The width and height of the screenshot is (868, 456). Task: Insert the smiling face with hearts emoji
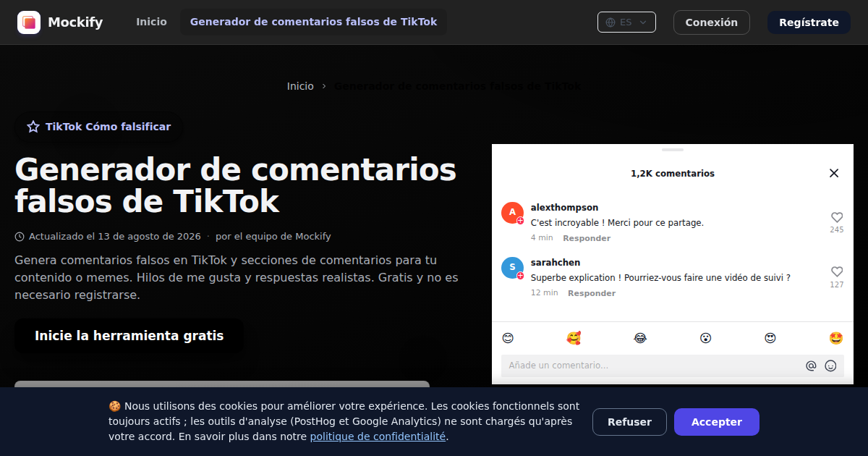[574, 338]
